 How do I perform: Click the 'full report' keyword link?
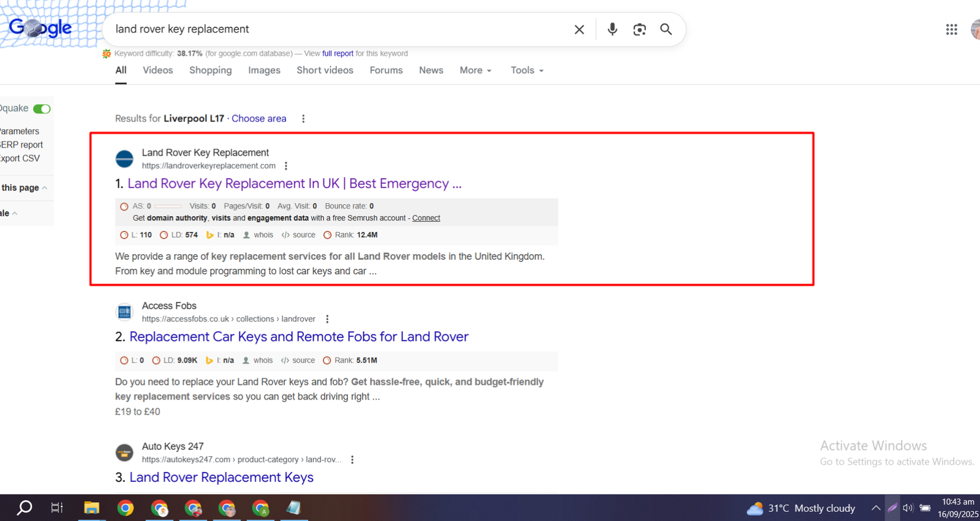tap(337, 54)
